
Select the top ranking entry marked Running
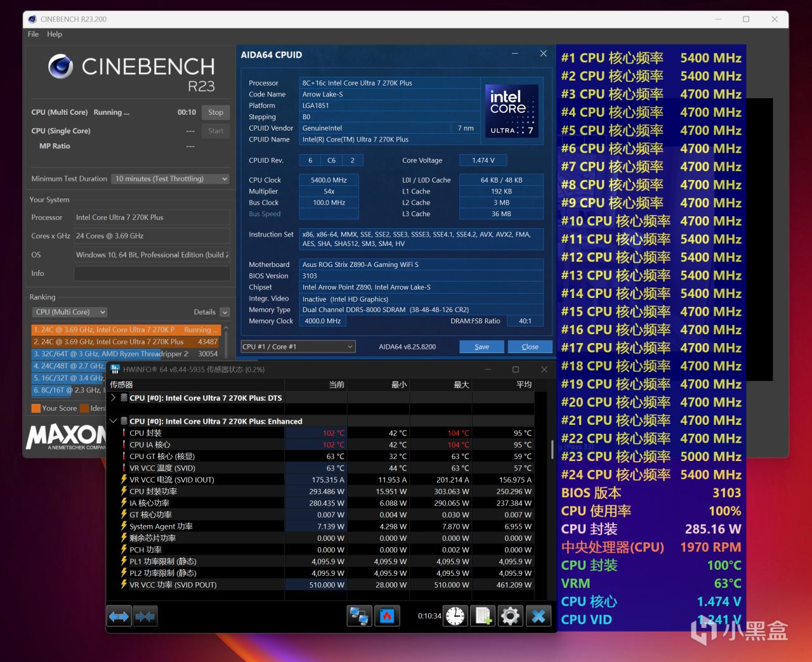[126, 330]
